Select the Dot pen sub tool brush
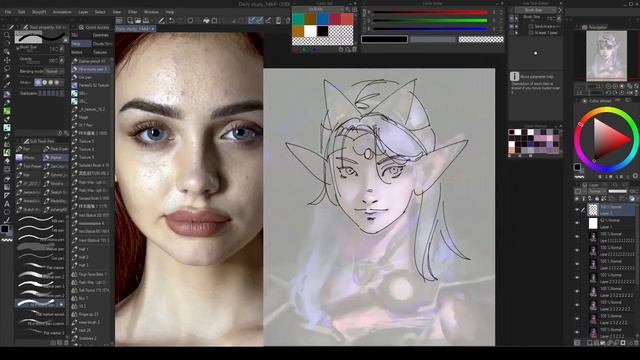Image resolution: width=640 pixels, height=360 pixels. coord(41,258)
